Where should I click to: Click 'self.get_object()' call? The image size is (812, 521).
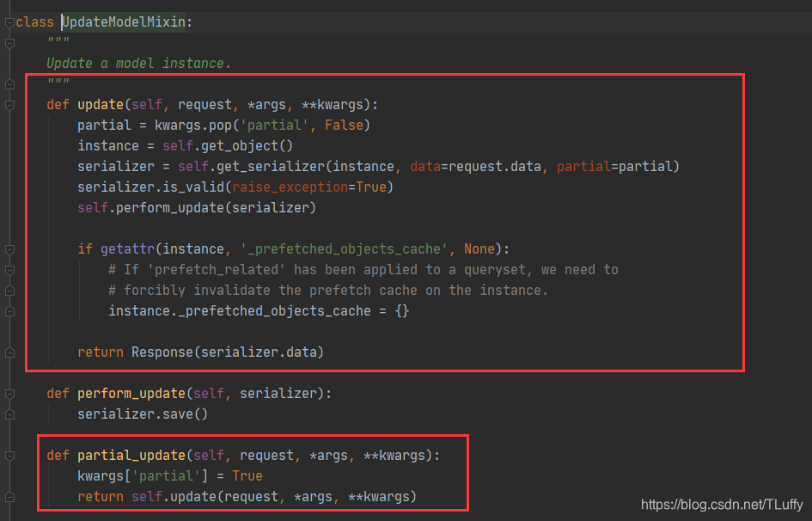[228, 146]
